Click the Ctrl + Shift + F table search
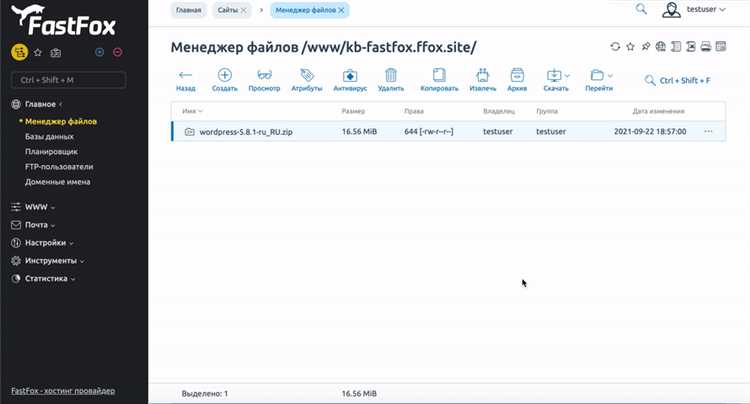 677,80
